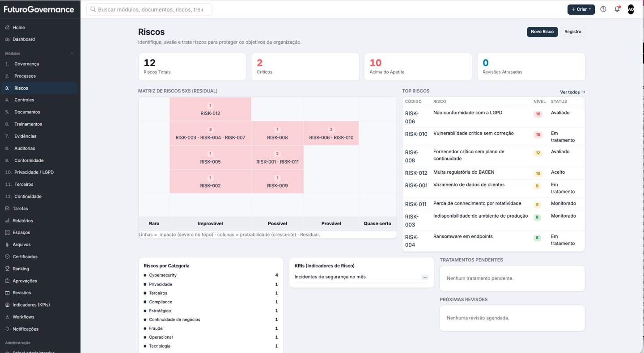Open RISK-006 row in Top Riscos
Screen dimensions: 644x353
(x=494, y=117)
